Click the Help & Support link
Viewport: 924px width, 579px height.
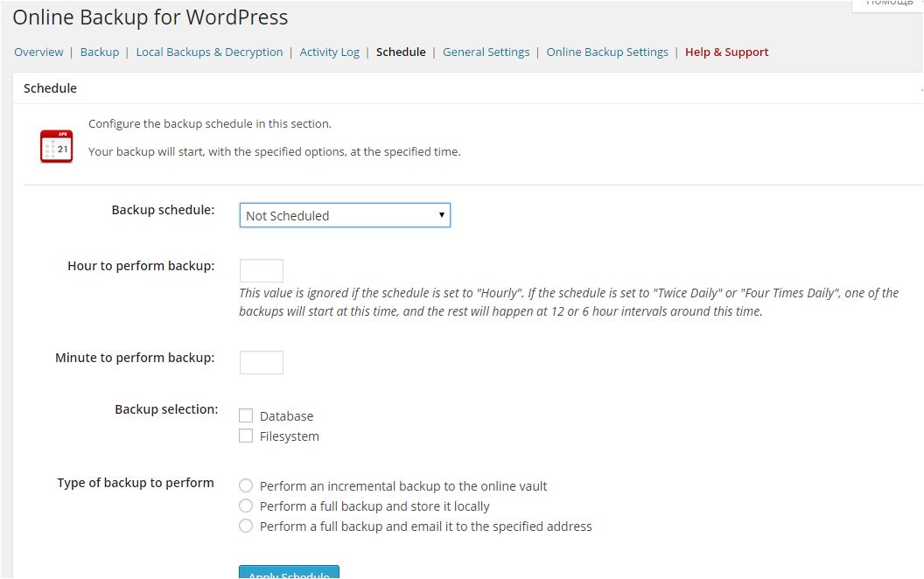click(726, 52)
